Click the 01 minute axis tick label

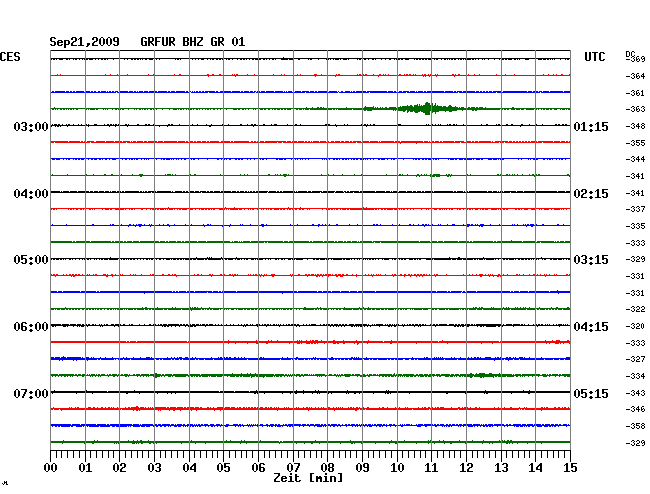point(85,468)
